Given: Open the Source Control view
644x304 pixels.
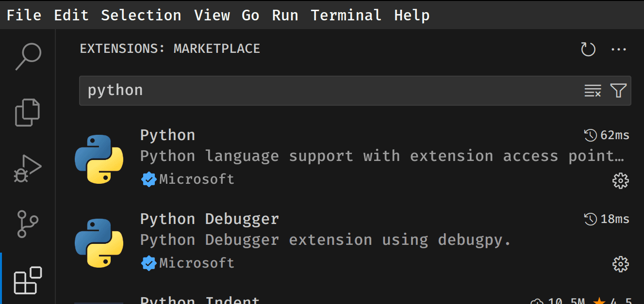Looking at the screenshot, I should coord(28,224).
